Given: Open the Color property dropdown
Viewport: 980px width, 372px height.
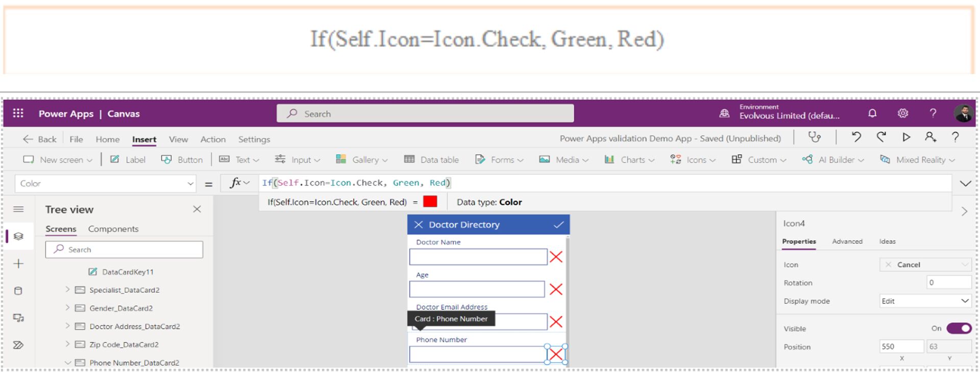Looking at the screenshot, I should click(x=106, y=183).
